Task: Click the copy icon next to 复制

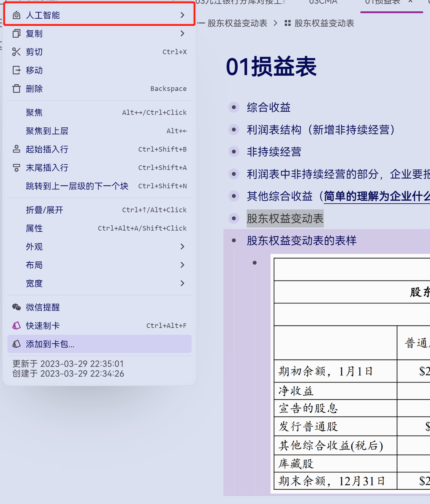Action: (17, 34)
